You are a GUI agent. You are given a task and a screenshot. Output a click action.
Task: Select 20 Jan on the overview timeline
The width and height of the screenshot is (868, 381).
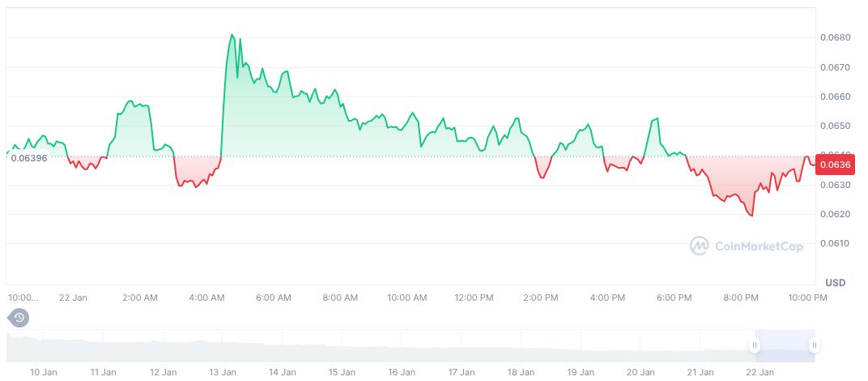pyautogui.click(x=640, y=372)
